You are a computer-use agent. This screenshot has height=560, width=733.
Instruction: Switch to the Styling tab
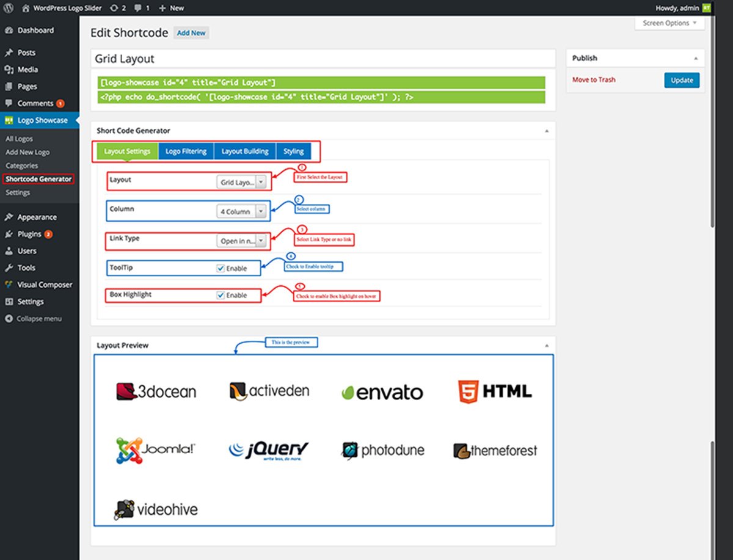pyautogui.click(x=293, y=151)
